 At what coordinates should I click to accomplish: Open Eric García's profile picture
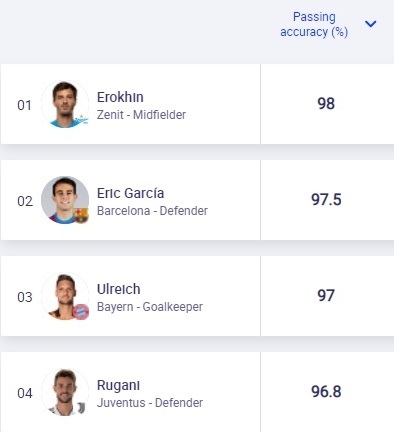(x=65, y=200)
